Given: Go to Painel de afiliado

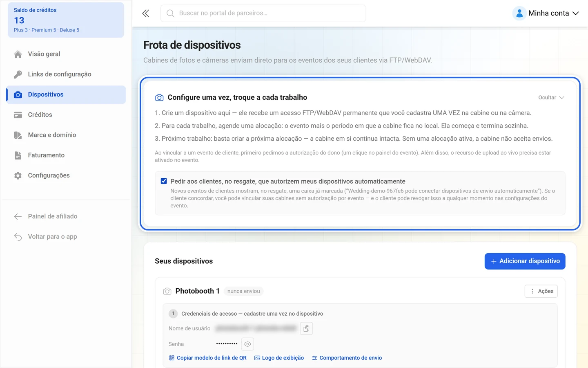Looking at the screenshot, I should pyautogui.click(x=66, y=216).
